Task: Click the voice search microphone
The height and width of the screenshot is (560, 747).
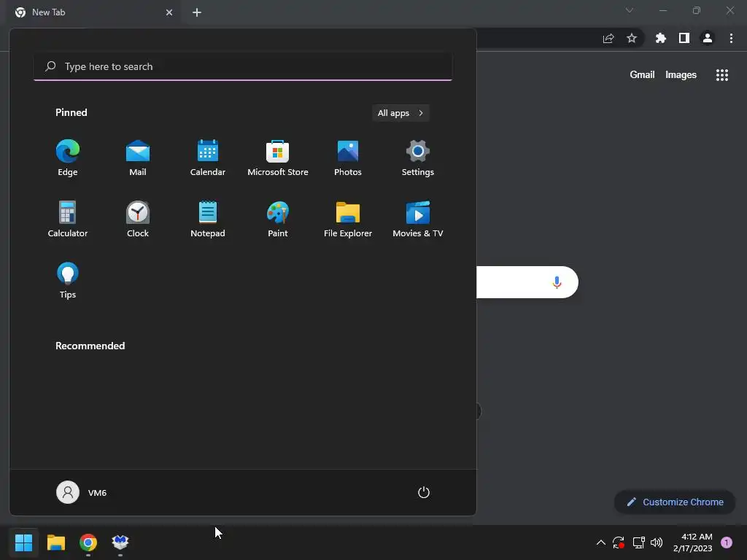Action: (557, 282)
